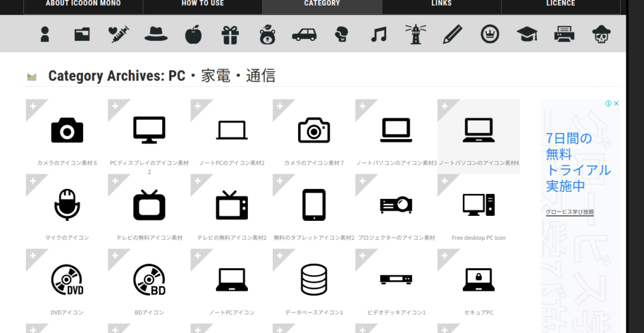Open the DVD disc icon
Screen dimensions: 644x333
click(67, 279)
